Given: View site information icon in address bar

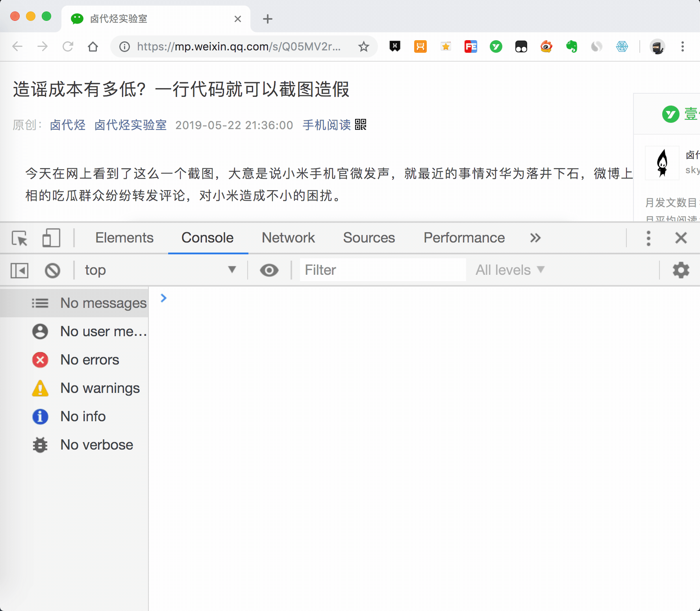Looking at the screenshot, I should 125,47.
